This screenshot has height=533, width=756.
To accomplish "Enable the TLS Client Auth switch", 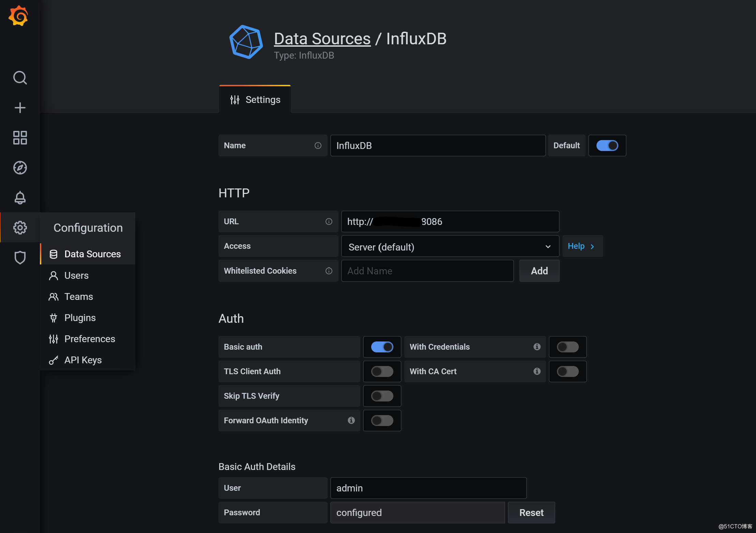I will pyautogui.click(x=382, y=371).
